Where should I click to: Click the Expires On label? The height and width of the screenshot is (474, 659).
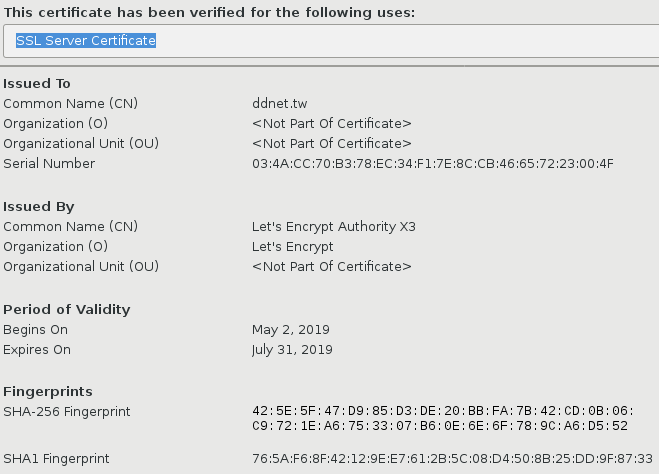(x=37, y=350)
